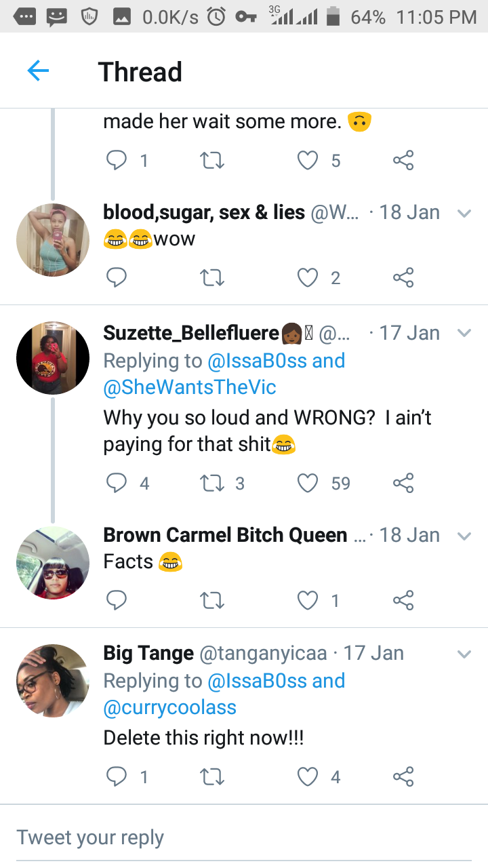
Task: Retweet the 'Facts' tweet
Action: click(x=213, y=600)
